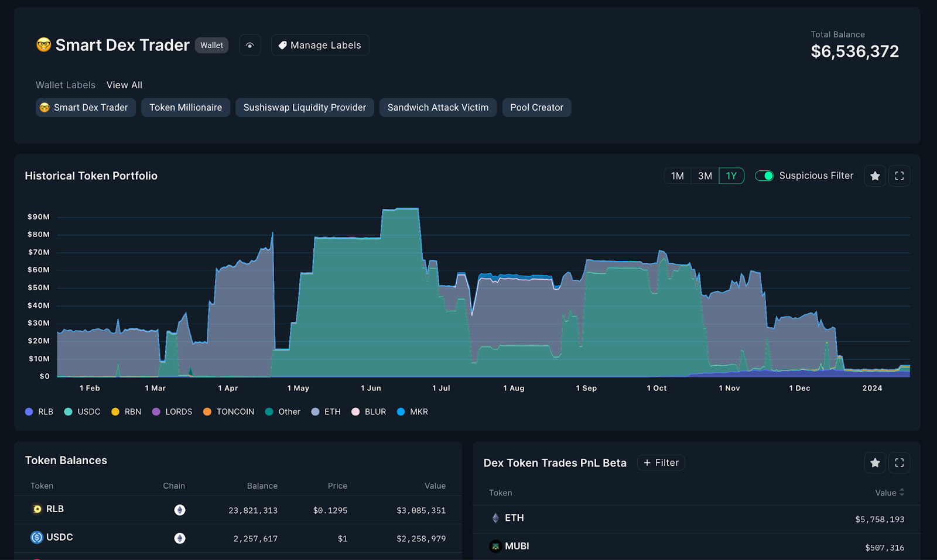The height and width of the screenshot is (560, 937).
Task: Disable the Suspicious Filter toggle
Action: [764, 176]
